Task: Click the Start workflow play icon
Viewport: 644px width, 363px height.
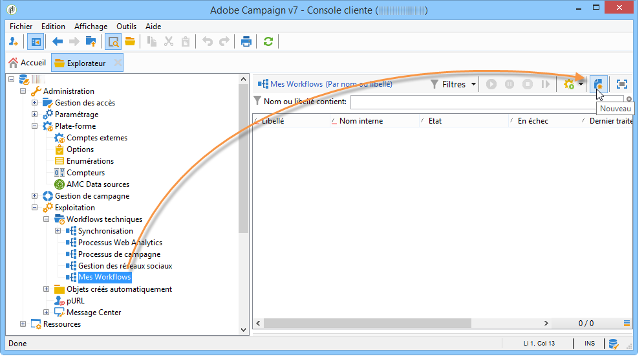Action: [x=491, y=84]
